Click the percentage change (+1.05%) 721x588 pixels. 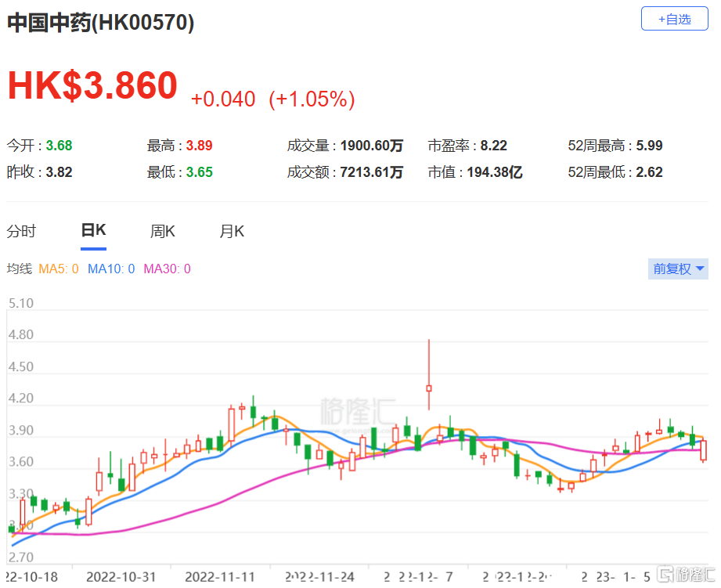pyautogui.click(x=312, y=99)
